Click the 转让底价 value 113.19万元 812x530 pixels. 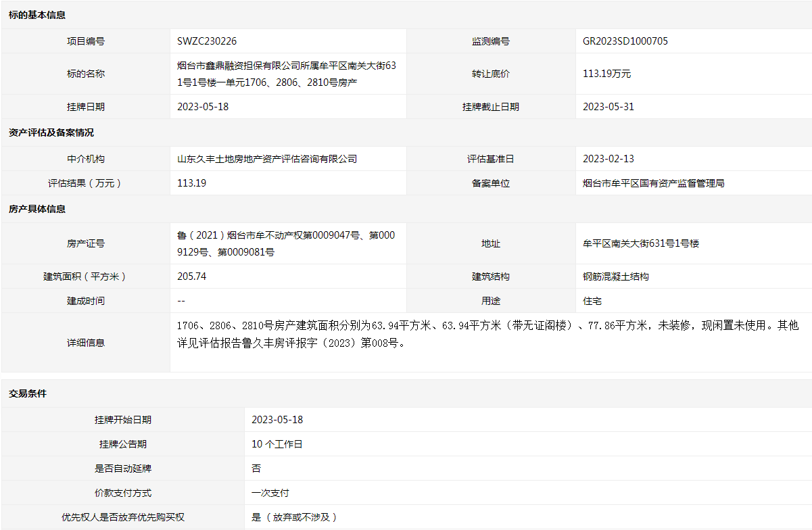pos(606,74)
